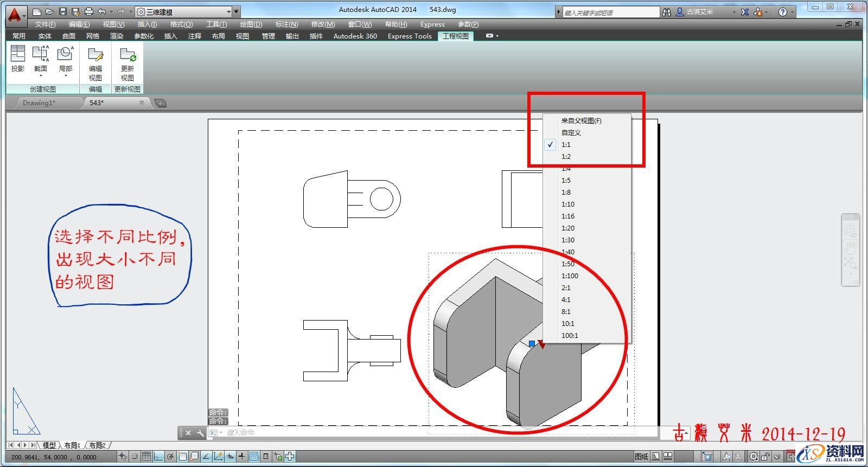Switch to the 布局2 layout tab

click(x=98, y=445)
